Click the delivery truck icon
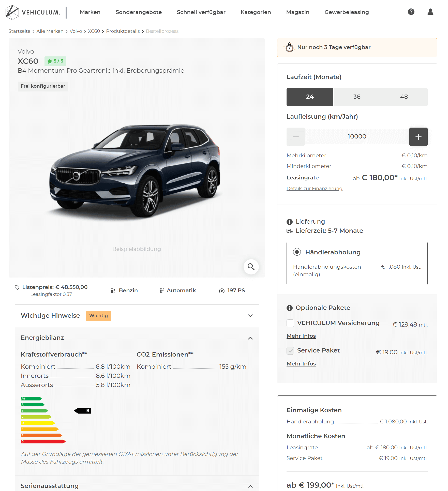 tap(290, 231)
